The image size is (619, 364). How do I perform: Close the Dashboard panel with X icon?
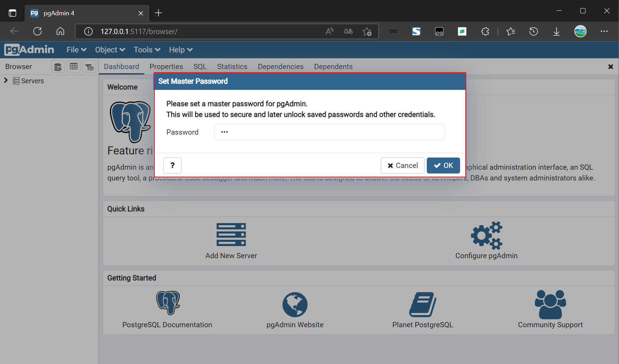(611, 67)
